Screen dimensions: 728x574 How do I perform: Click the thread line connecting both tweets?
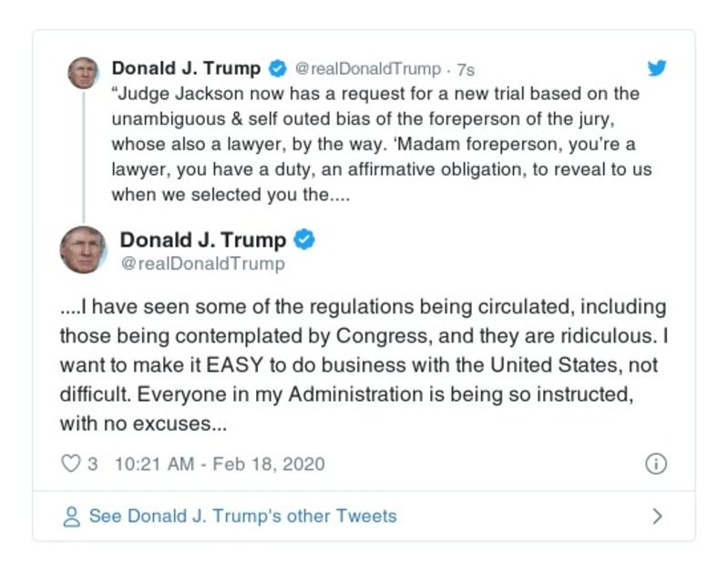tap(83, 155)
